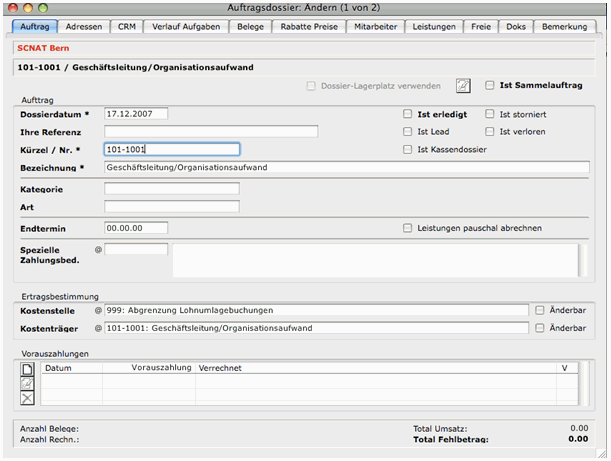Toggle Leistungen pauschal abrechnen checkbox
Image resolution: width=611 pixels, height=461 pixels.
point(408,228)
